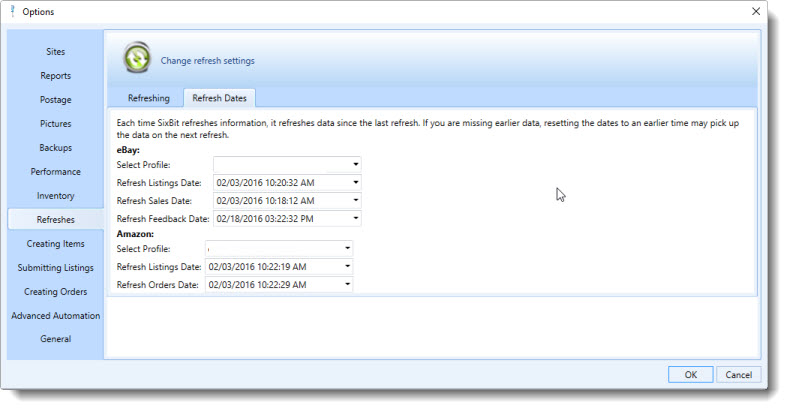789x411 pixels.
Task: Open Creating Orders settings
Action: pyautogui.click(x=55, y=292)
